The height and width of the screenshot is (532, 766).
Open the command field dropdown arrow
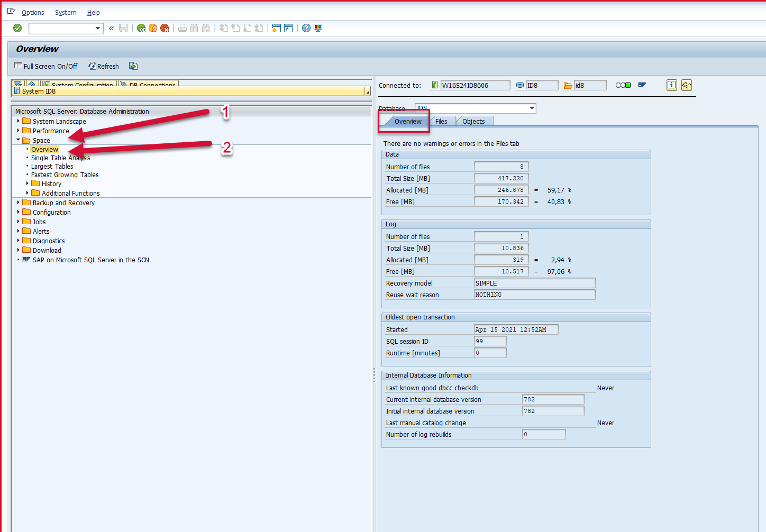point(98,29)
